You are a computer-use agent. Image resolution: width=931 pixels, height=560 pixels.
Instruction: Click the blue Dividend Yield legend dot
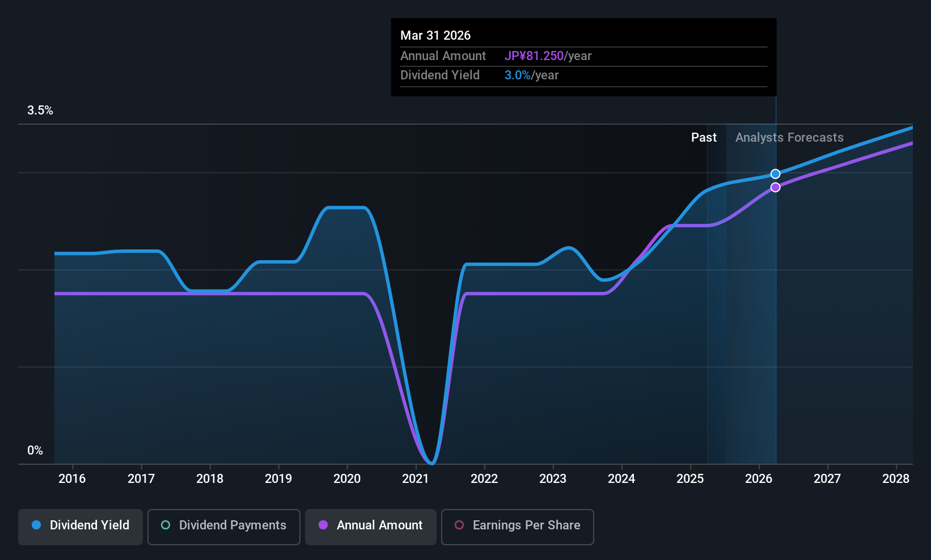click(36, 525)
